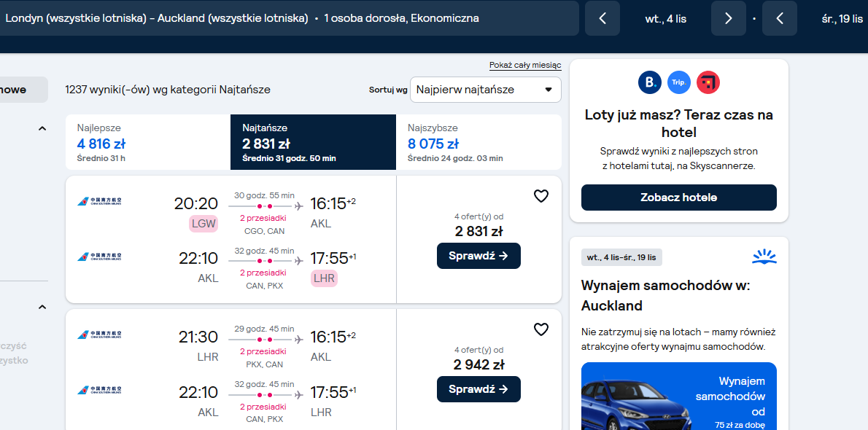Go to previous departure date arrow
The width and height of the screenshot is (868, 430).
point(602,18)
